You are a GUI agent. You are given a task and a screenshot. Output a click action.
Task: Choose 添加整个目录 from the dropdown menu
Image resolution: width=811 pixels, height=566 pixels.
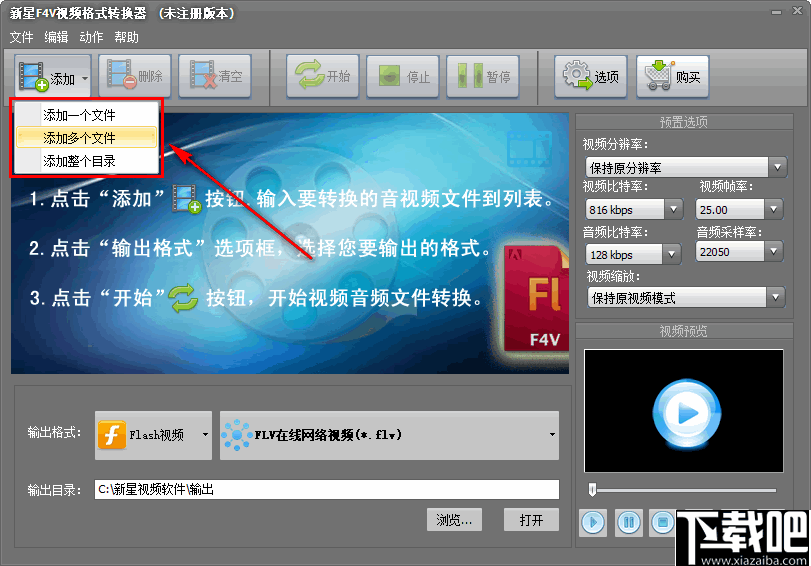coord(86,161)
